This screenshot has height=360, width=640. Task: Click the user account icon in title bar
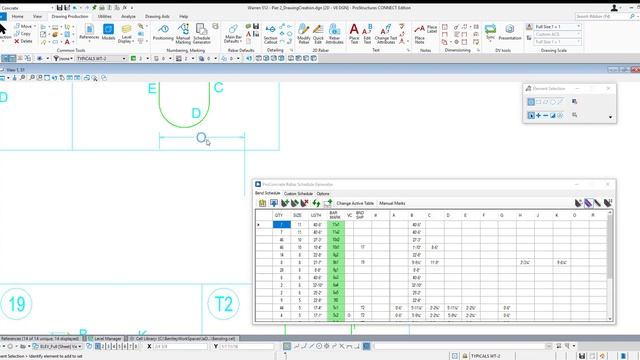tap(614, 8)
